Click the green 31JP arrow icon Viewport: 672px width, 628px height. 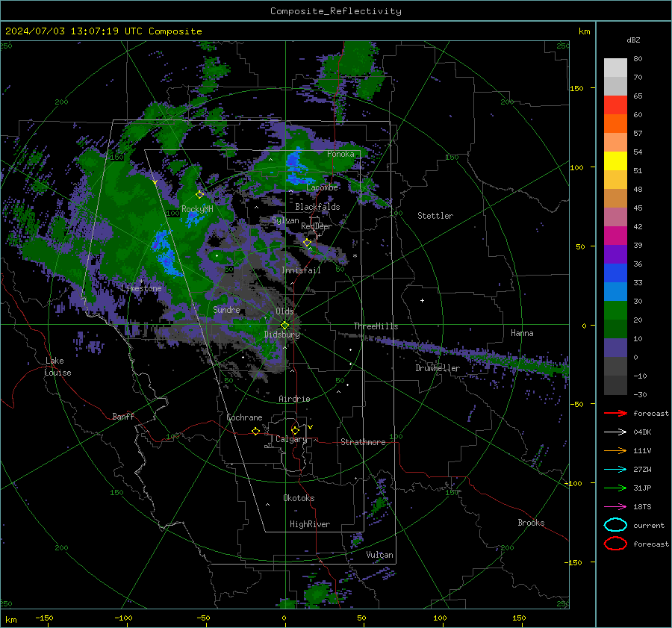615,488
